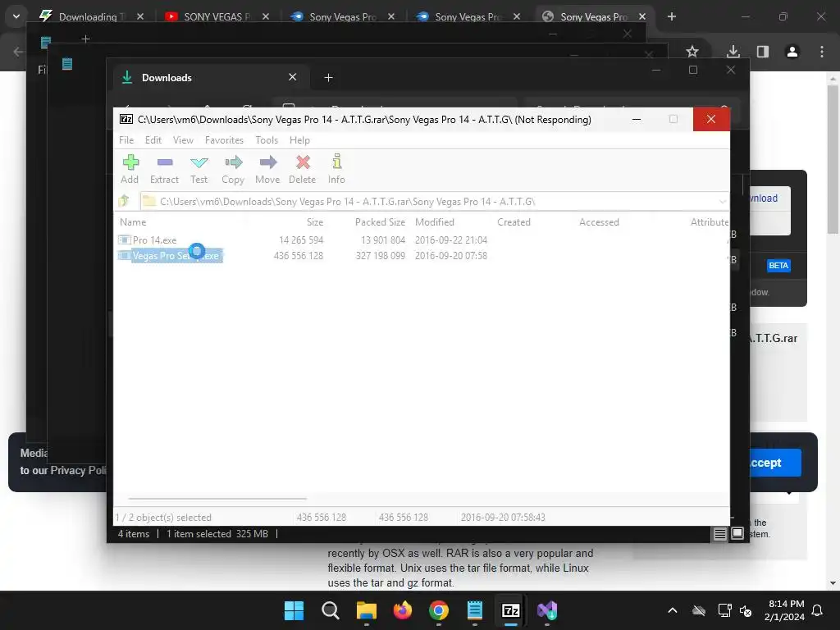Open Windows taskbar search

point(331,610)
